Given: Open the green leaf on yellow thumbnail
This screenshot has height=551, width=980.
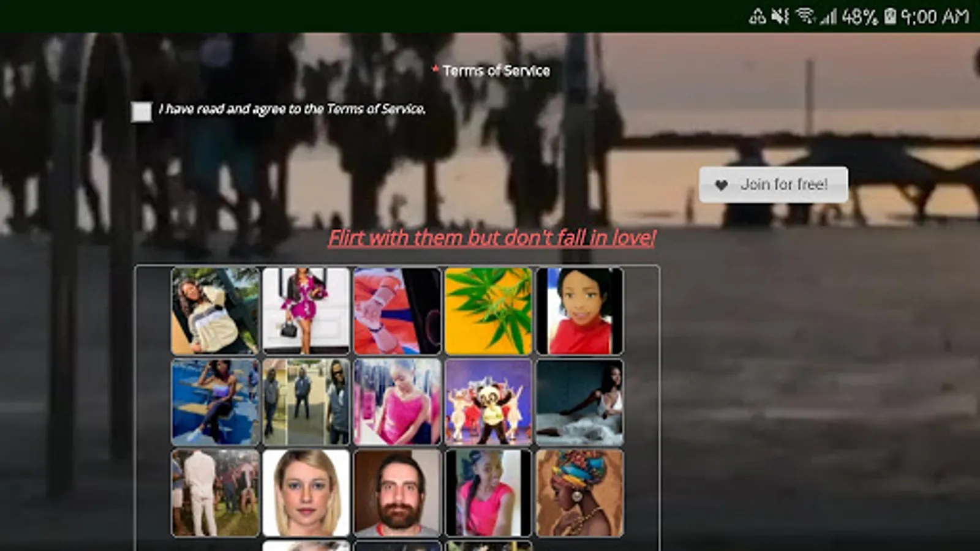Looking at the screenshot, I should click(488, 311).
